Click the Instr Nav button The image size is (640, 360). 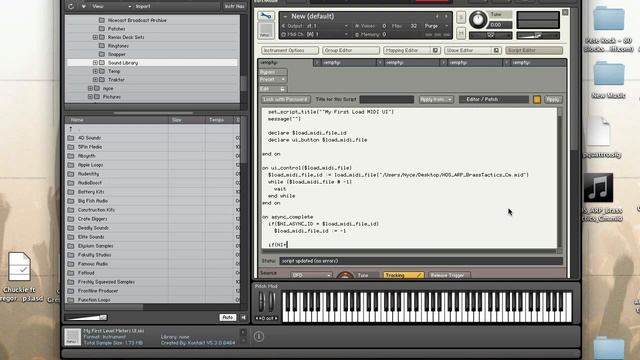tap(234, 7)
